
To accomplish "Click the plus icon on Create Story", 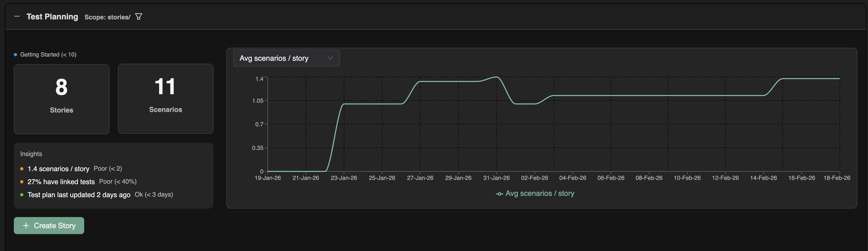I will 26,226.
